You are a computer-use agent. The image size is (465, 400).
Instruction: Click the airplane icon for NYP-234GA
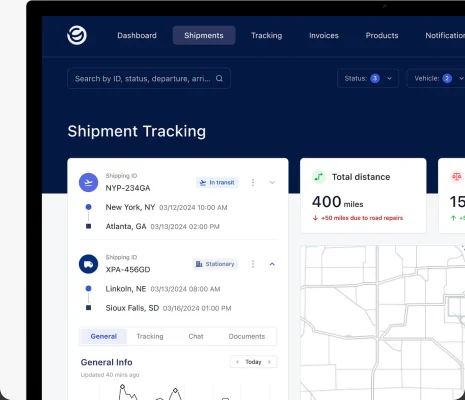tap(88, 182)
